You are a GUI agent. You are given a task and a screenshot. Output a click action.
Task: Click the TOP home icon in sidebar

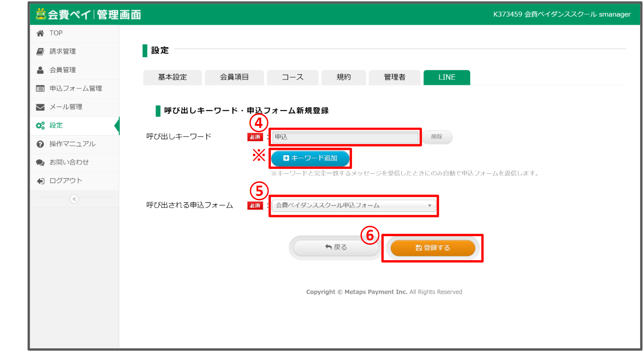(40, 33)
